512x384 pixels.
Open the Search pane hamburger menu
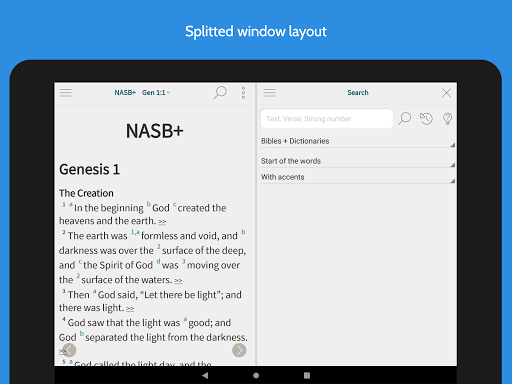coord(269,93)
